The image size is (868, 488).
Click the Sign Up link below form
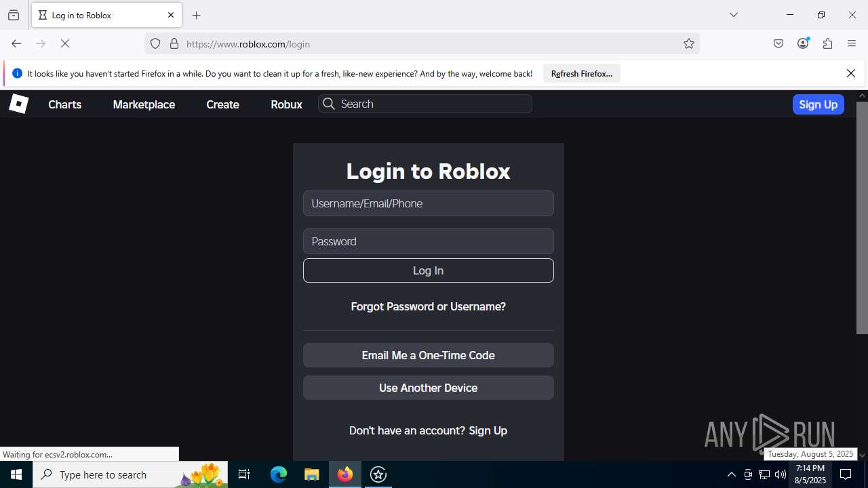coord(488,430)
